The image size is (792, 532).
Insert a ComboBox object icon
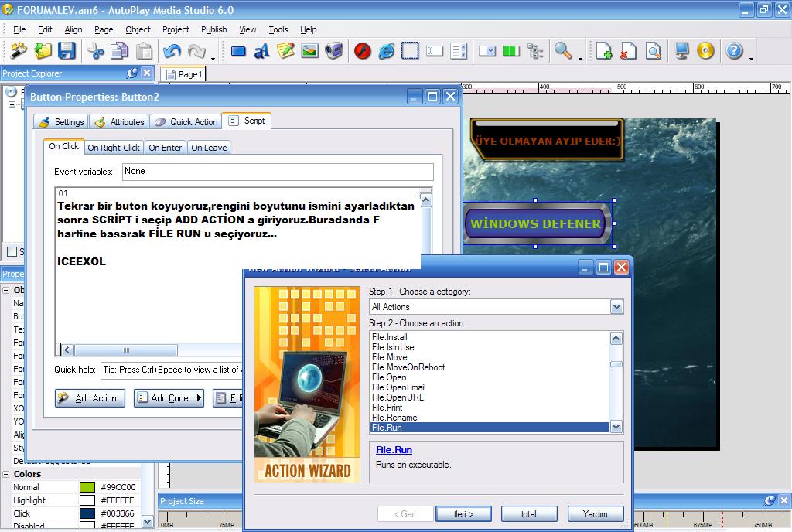pyautogui.click(x=487, y=51)
